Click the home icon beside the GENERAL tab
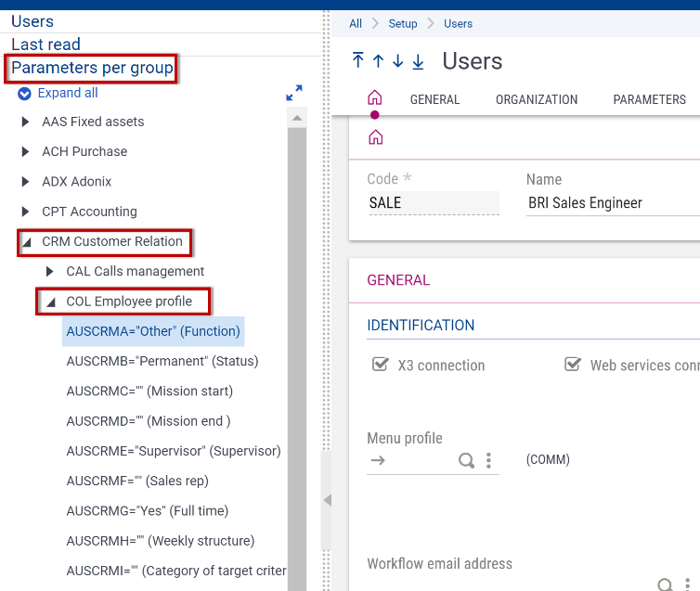Screen dimensions: 700x591 point(375,98)
